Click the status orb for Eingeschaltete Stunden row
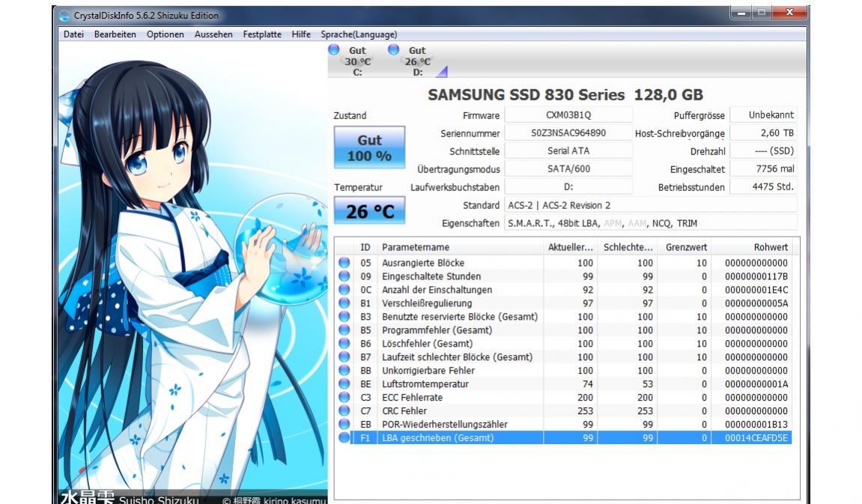The image size is (862, 504). [345, 276]
